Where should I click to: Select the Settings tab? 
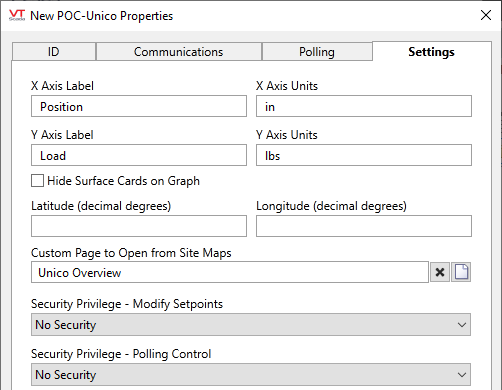click(x=432, y=52)
